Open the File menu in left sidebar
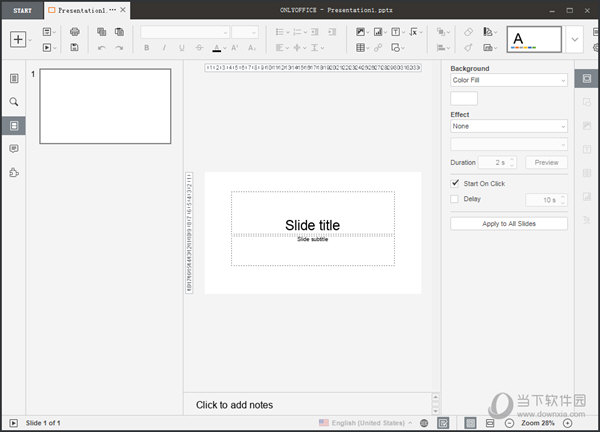 [x=14, y=78]
